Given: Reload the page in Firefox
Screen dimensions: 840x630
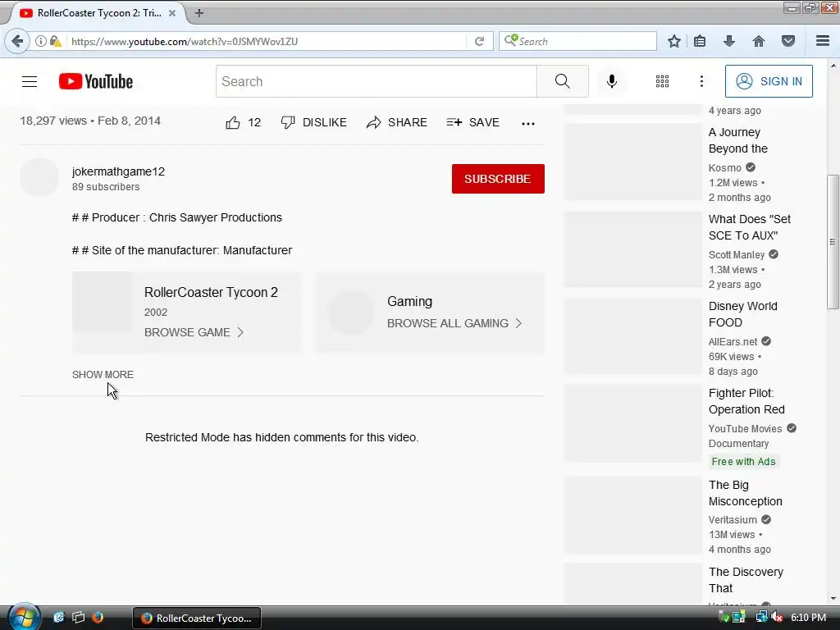Looking at the screenshot, I should click(x=479, y=41).
